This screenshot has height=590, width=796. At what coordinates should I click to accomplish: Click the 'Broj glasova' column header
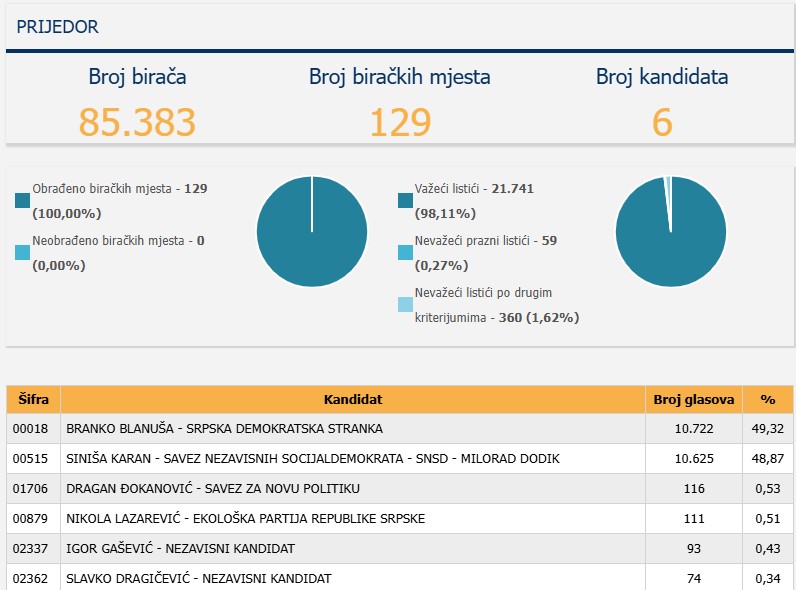(x=694, y=399)
